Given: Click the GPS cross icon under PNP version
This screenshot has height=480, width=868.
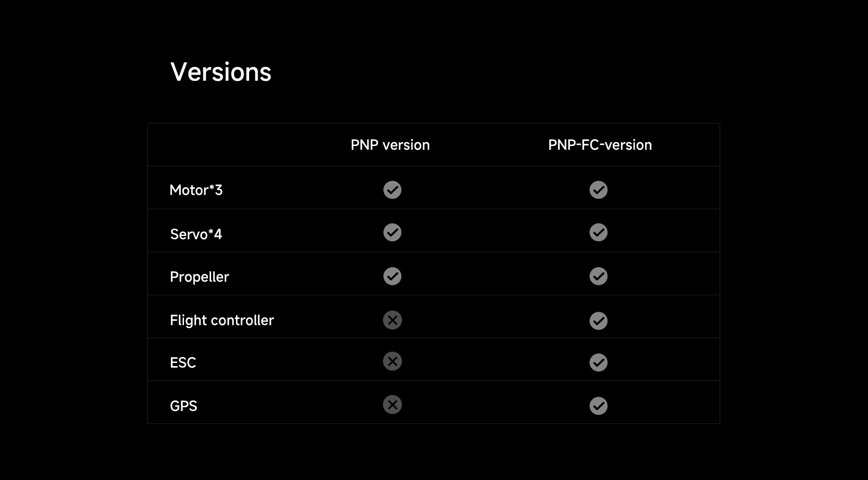Looking at the screenshot, I should coord(392,405).
